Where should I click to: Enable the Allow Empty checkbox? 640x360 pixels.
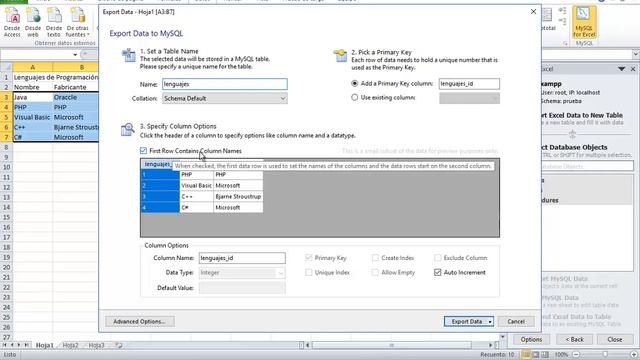tap(375, 272)
